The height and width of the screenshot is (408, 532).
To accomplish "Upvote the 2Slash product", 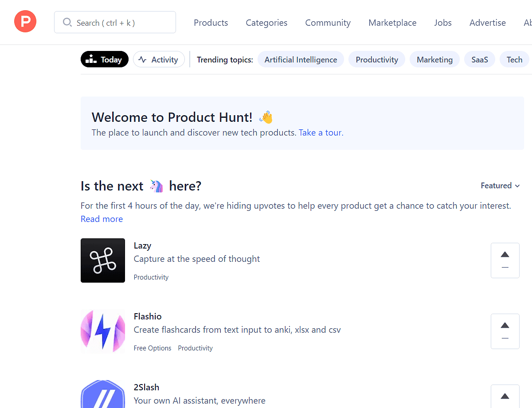I will [505, 396].
